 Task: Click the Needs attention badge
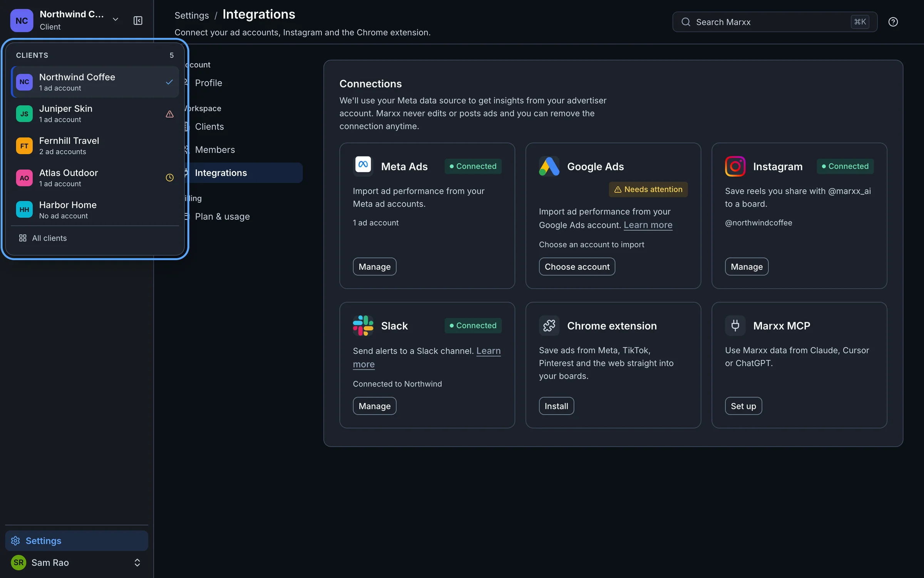(x=648, y=189)
